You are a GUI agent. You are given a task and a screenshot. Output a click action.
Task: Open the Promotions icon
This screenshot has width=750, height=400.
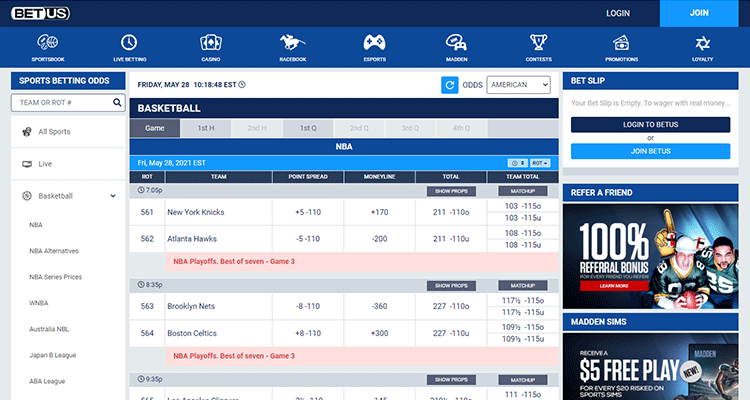pyautogui.click(x=621, y=43)
